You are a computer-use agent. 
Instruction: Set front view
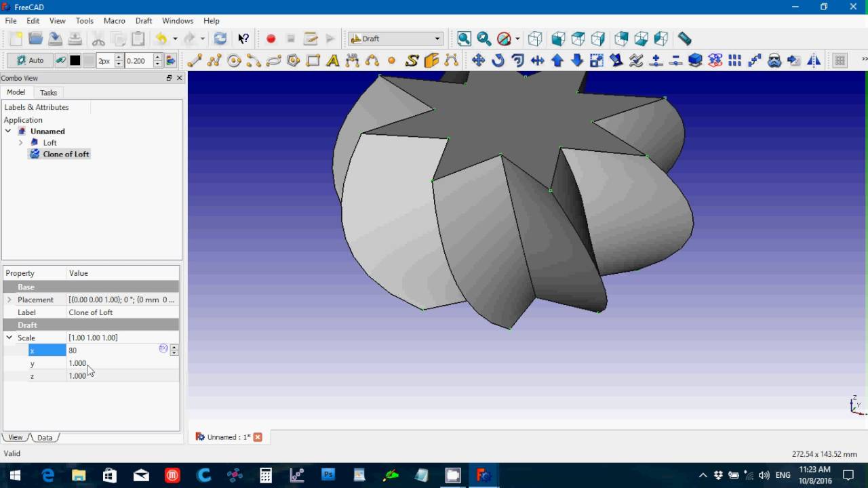558,39
